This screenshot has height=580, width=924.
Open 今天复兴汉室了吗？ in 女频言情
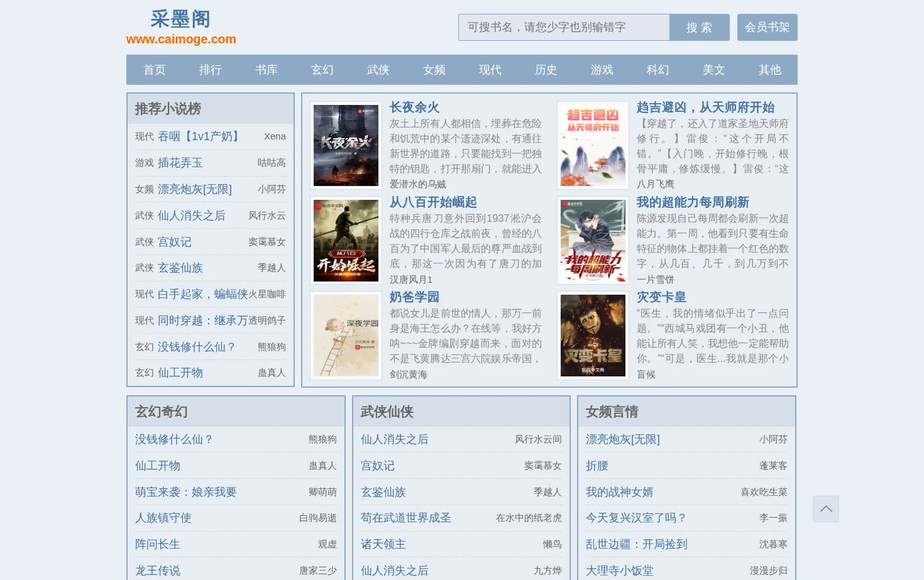637,518
